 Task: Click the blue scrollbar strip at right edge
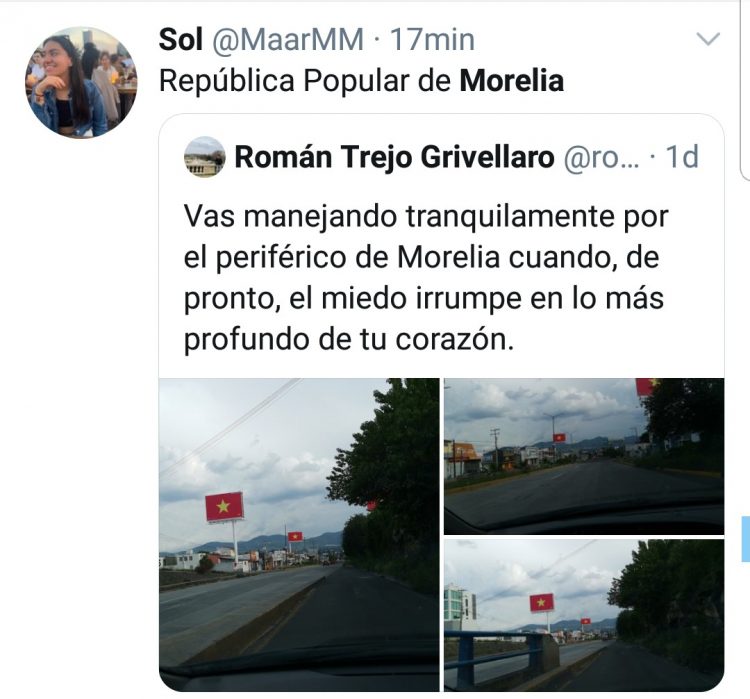pos(746,539)
